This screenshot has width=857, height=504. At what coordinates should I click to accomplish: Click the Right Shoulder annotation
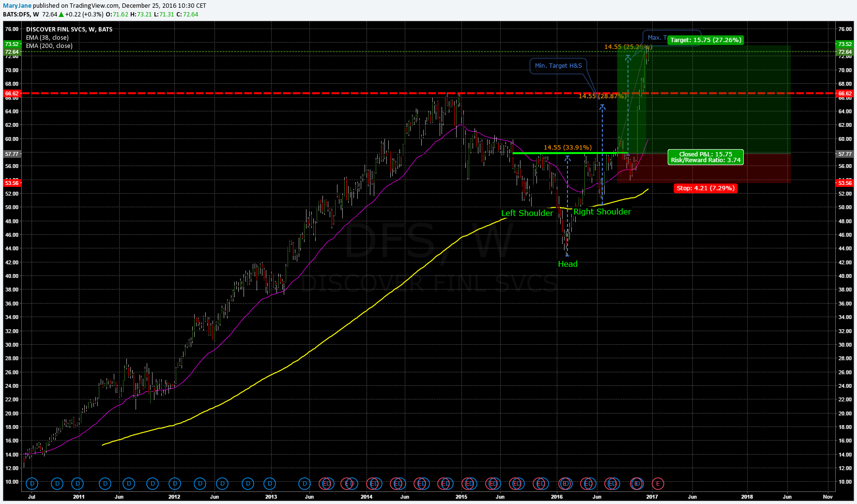tap(602, 212)
